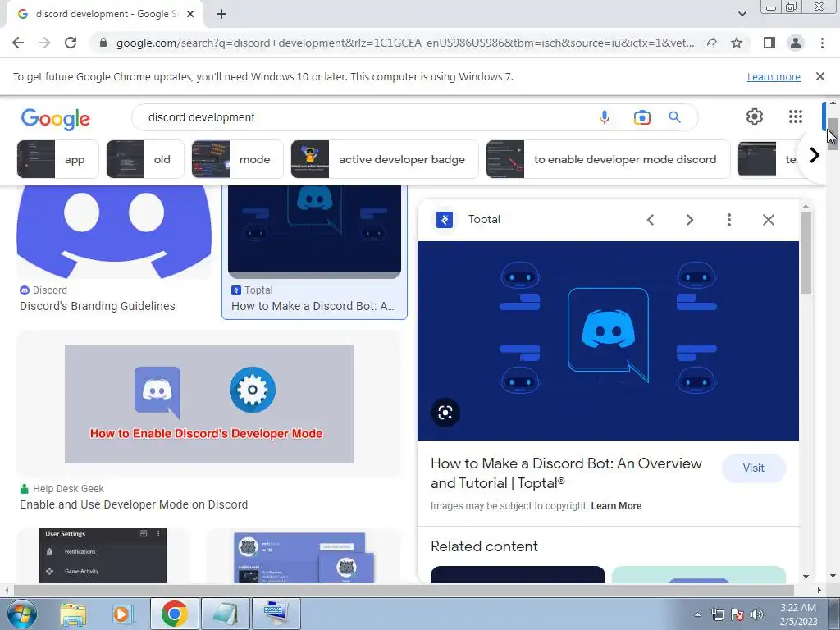
Task: Close the discord development tab
Action: [x=190, y=15]
